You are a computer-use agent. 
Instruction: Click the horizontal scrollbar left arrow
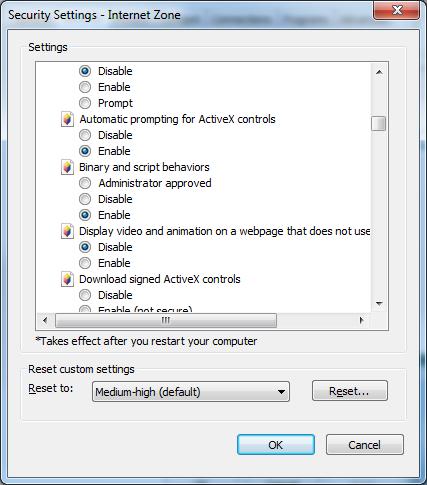[x=45, y=320]
